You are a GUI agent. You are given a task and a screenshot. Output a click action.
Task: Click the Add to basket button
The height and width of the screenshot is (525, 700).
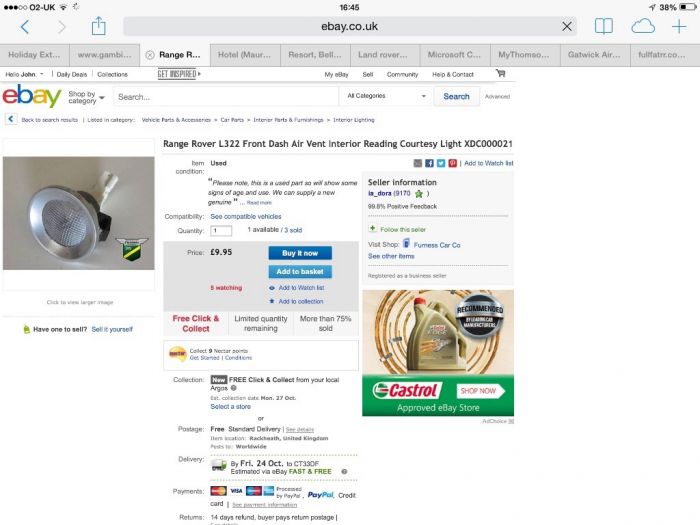(300, 271)
